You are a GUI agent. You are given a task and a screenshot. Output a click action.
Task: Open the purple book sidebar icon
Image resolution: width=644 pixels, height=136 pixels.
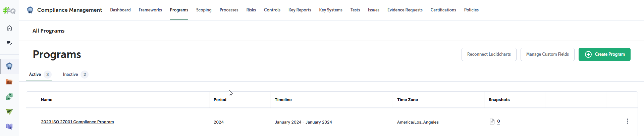(x=9, y=127)
